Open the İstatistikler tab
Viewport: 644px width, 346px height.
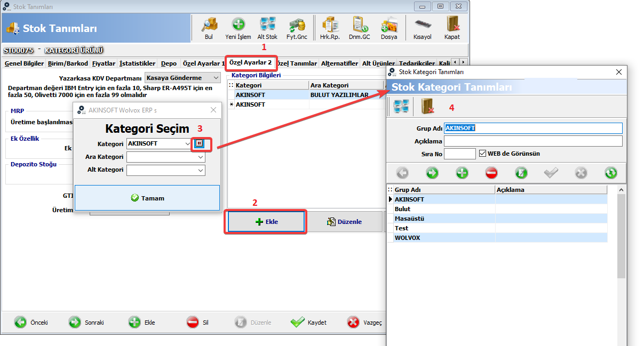tap(137, 63)
